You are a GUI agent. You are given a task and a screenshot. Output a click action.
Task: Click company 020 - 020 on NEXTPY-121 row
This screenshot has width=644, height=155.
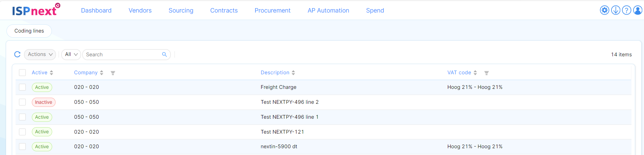[87, 132]
